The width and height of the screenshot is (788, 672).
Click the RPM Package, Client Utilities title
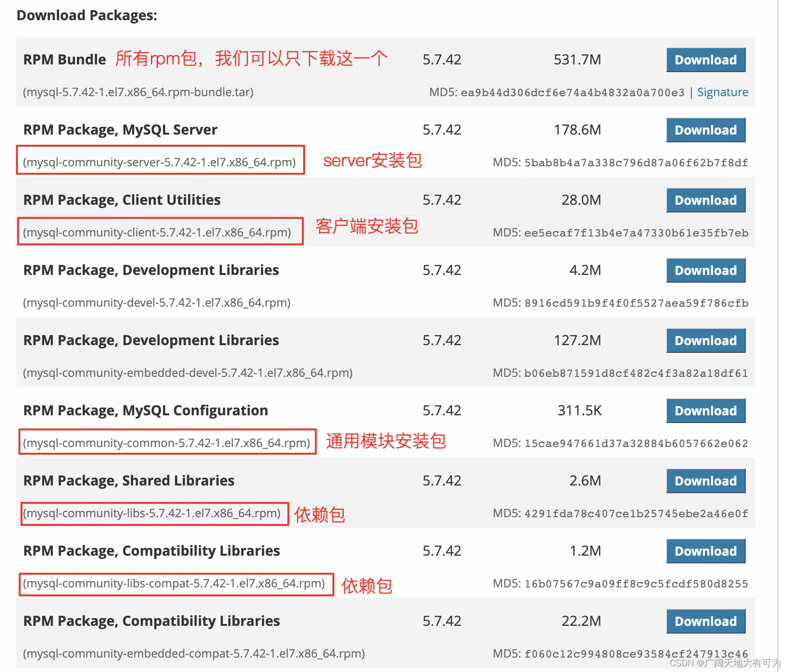(x=122, y=200)
